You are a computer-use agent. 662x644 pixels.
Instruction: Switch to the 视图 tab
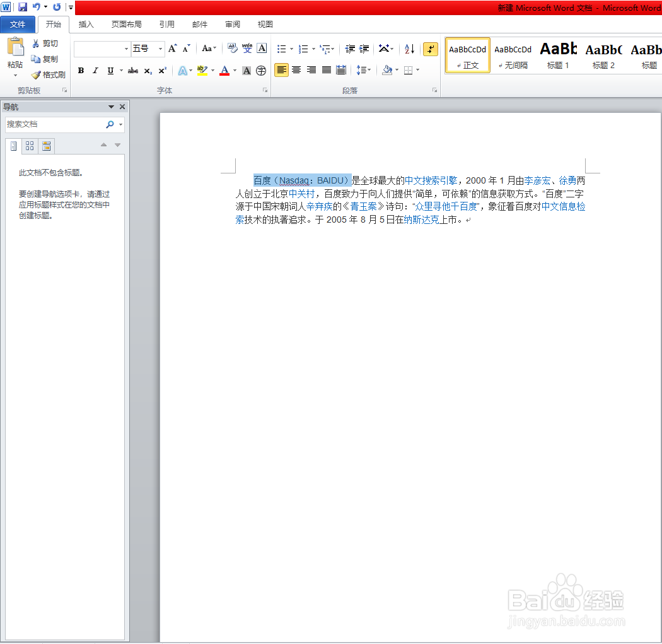point(265,25)
